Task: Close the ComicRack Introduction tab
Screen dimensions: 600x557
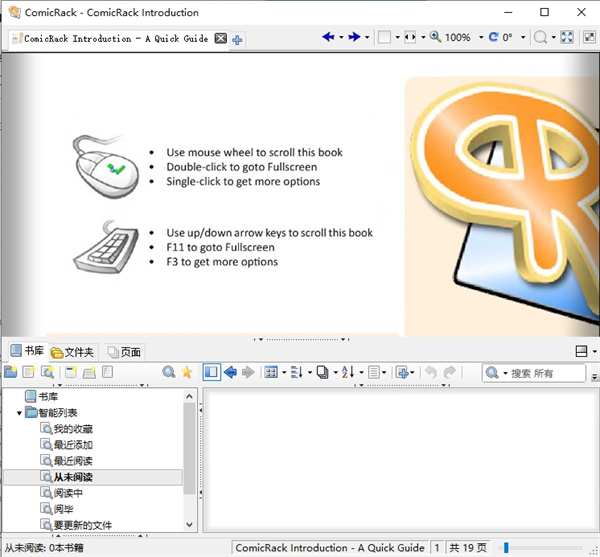Action: [220, 38]
